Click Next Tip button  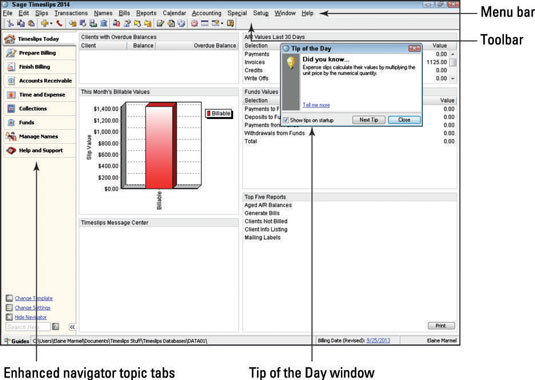click(x=369, y=120)
